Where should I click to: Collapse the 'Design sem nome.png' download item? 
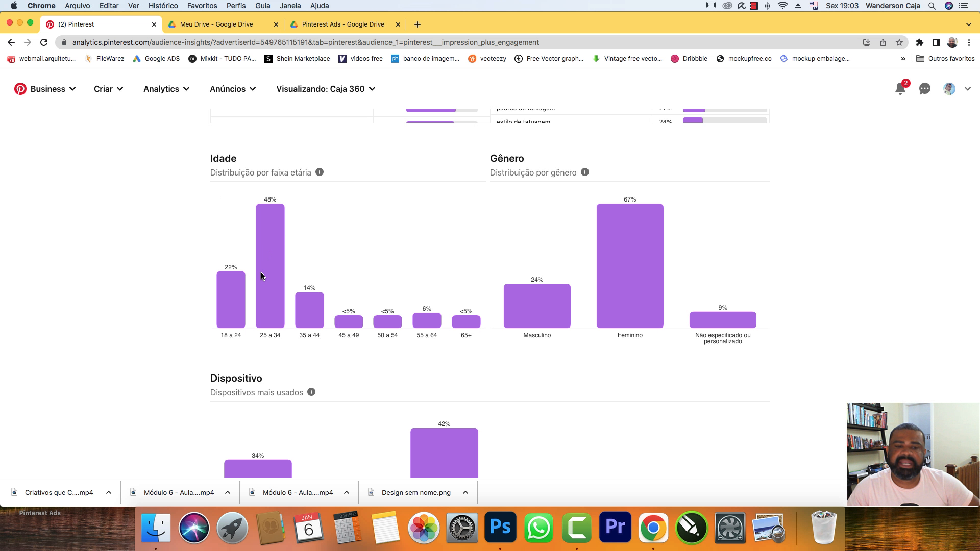tap(465, 492)
